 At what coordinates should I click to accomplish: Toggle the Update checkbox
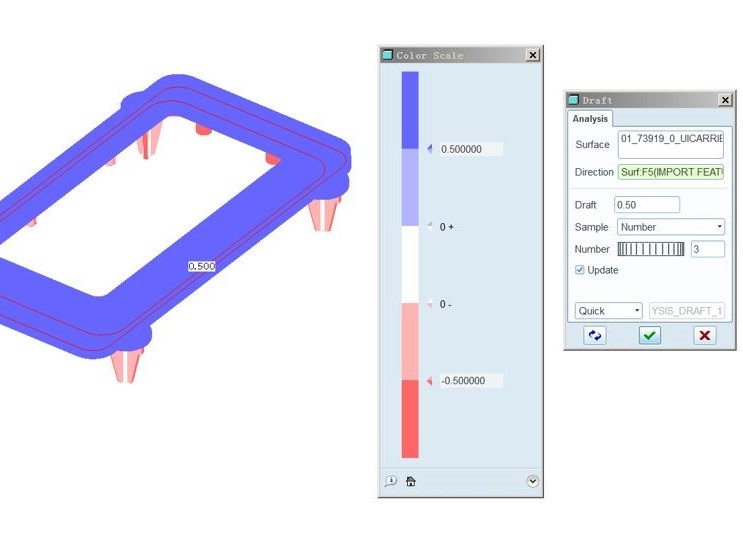click(580, 270)
